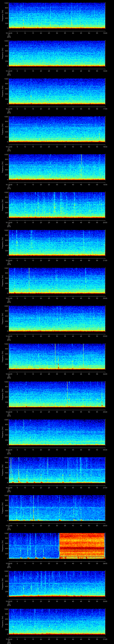Click the 22:00 end time label
This screenshot has height=644, width=114.
(105, 298)
